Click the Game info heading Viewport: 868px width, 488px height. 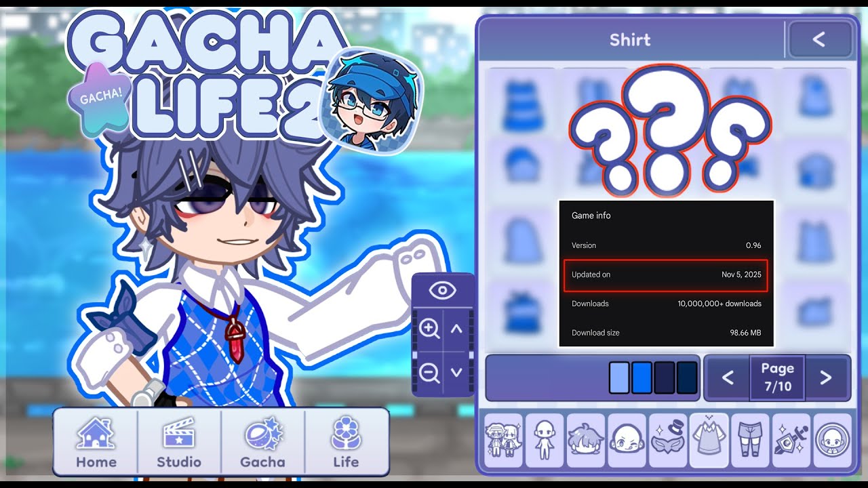pos(591,216)
